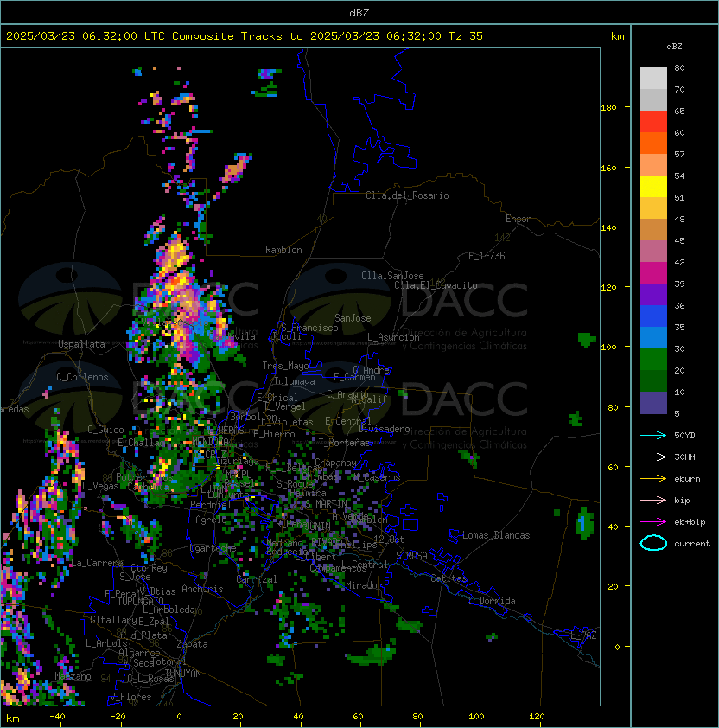Viewport: 719px width, 728px height.
Task: Click the magenta eb+bip arrow symbol
Action: tap(653, 522)
